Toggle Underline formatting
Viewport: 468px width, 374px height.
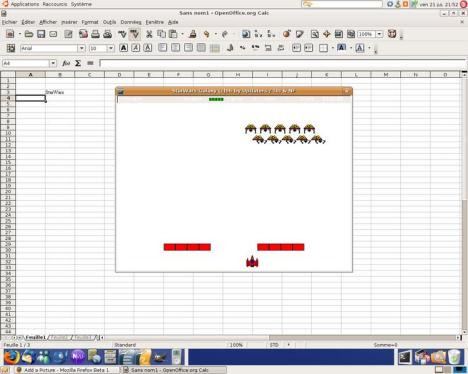point(148,48)
